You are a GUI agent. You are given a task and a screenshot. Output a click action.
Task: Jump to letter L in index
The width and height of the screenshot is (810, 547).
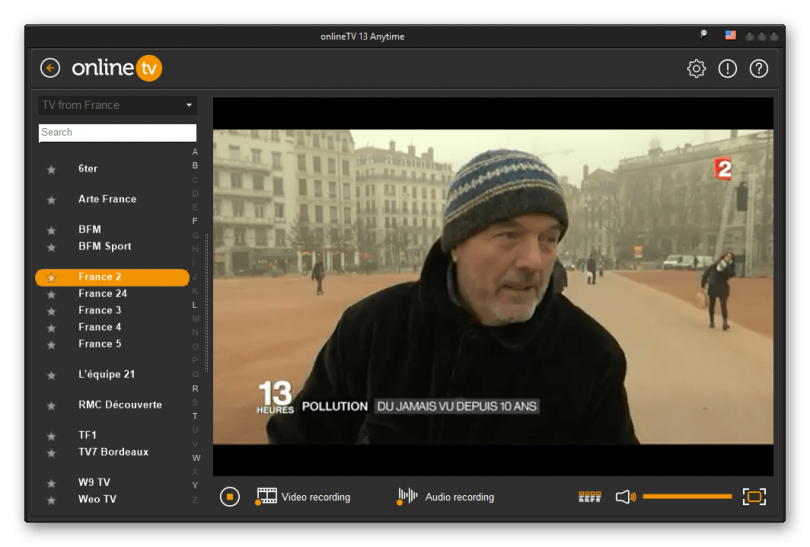(195, 305)
